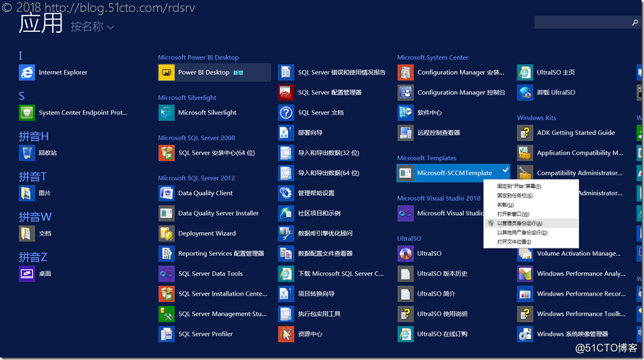Choose 以其他用户身份运行(D)
644x360 pixels.
[x=531, y=233]
